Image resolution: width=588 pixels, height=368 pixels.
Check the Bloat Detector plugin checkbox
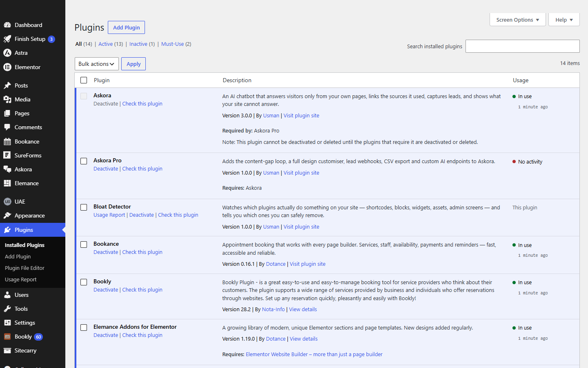pos(84,207)
